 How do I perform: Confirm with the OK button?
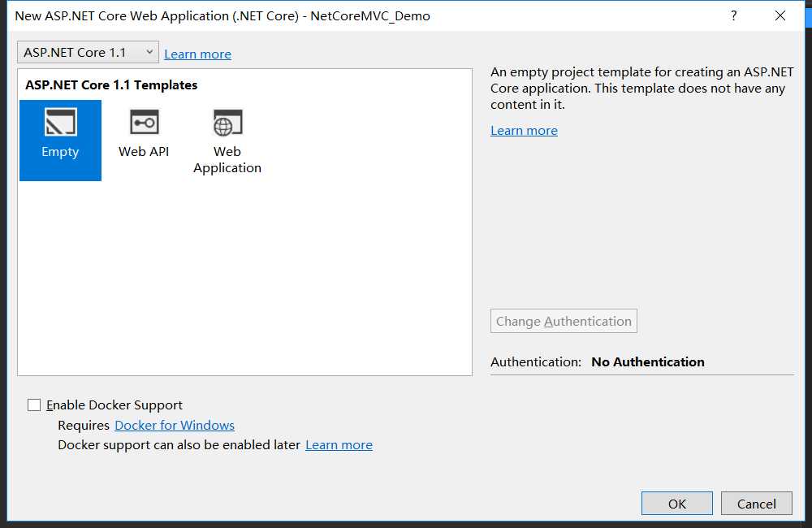coord(676,504)
